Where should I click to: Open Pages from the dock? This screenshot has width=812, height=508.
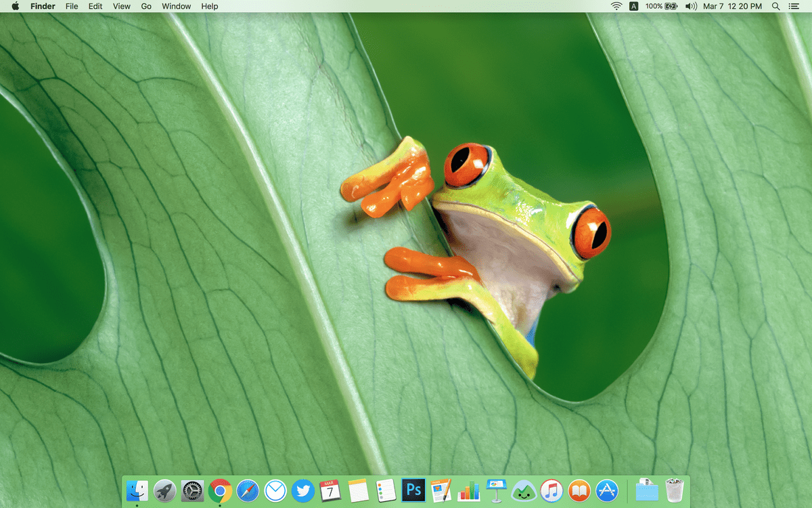coord(441,490)
